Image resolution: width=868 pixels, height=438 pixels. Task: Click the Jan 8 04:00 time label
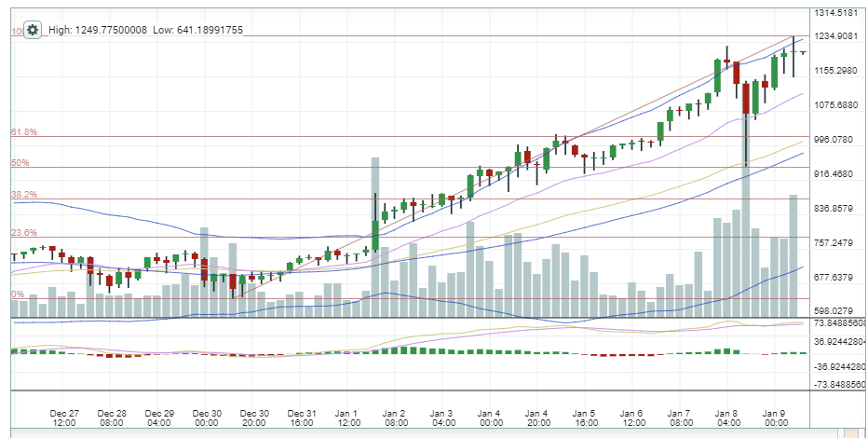[x=727, y=418]
